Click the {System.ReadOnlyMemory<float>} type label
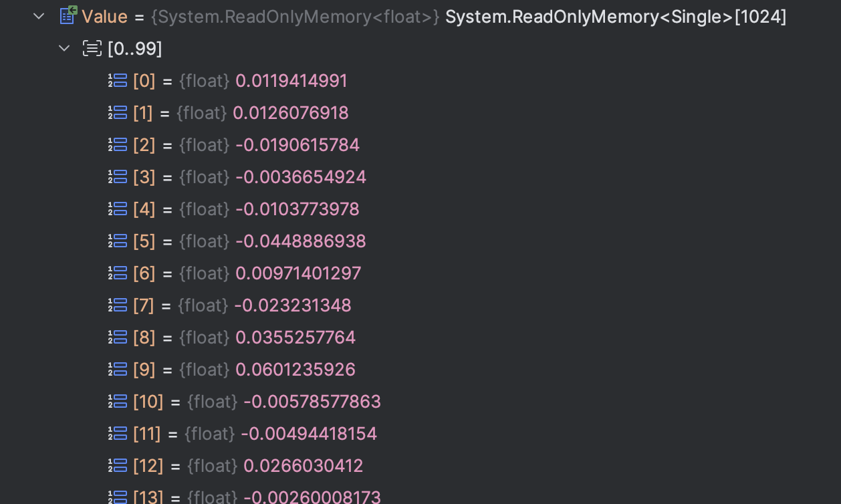 (x=295, y=17)
